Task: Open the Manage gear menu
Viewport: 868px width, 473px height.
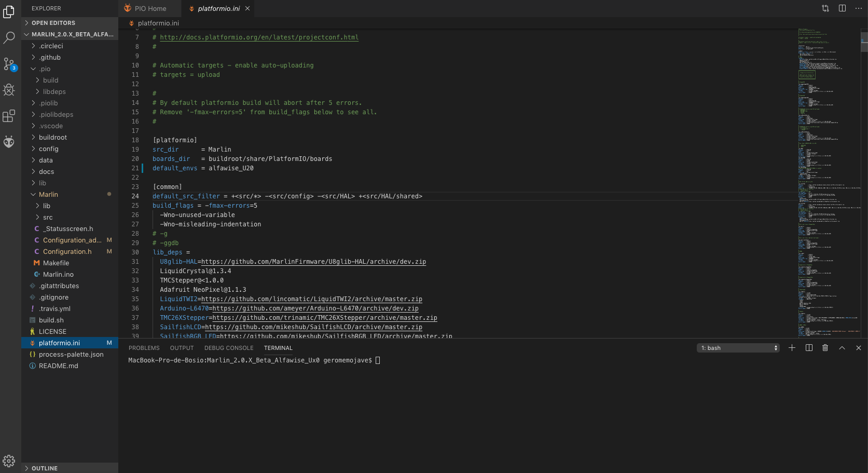Action: point(9,461)
